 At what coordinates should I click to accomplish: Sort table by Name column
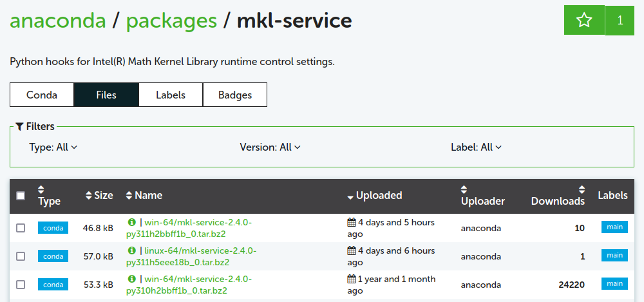144,196
